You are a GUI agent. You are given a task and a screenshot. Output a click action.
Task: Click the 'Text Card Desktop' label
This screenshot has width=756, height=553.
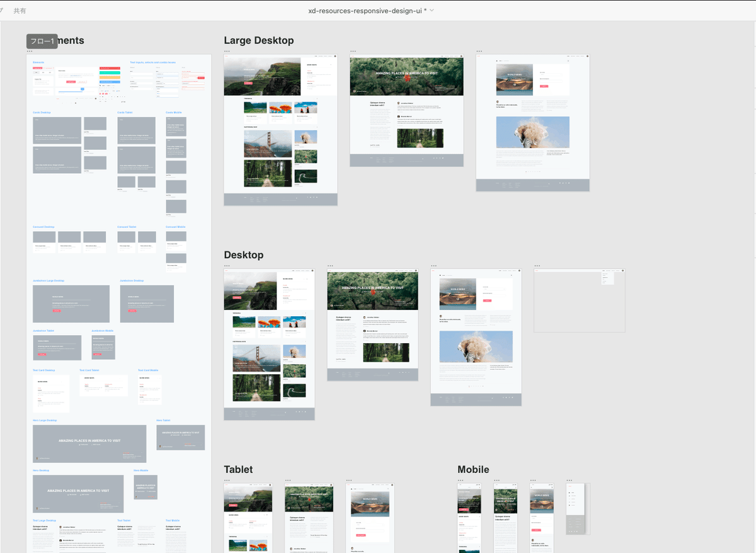44,370
